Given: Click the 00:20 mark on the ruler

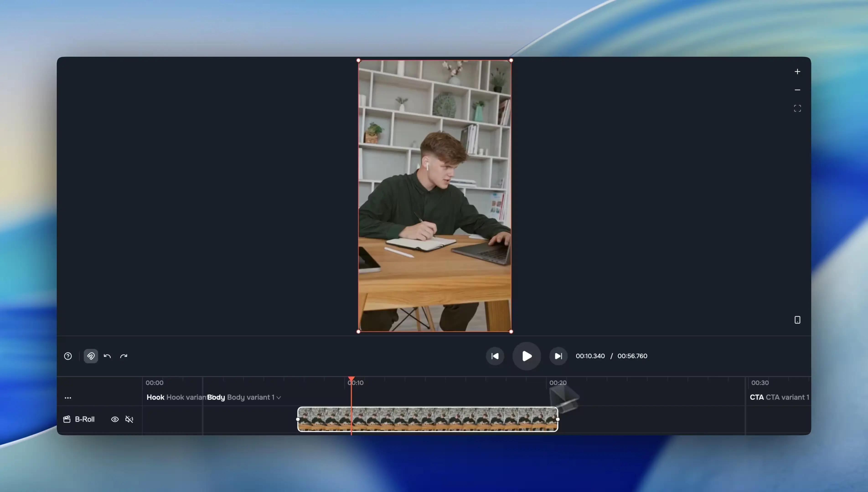Looking at the screenshot, I should point(558,383).
